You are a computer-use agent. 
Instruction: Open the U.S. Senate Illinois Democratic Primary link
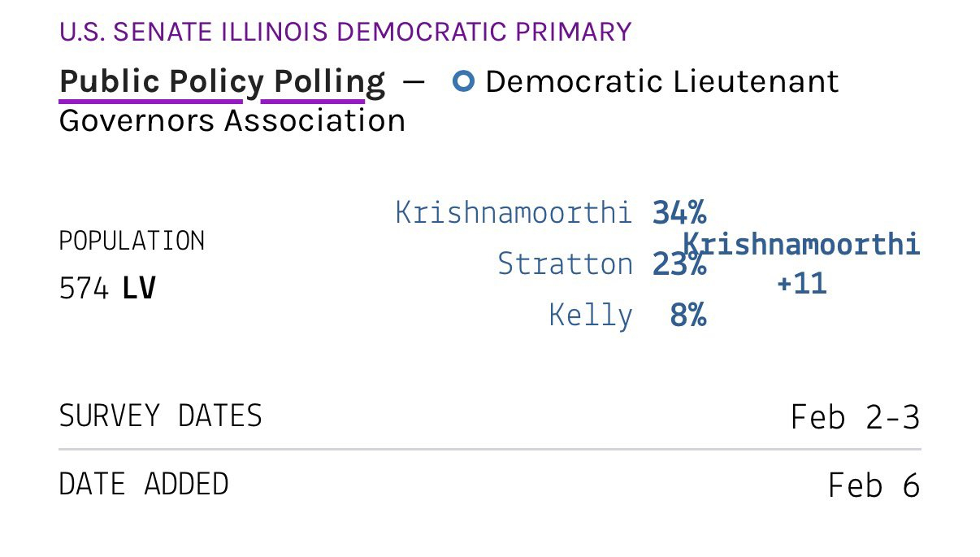345,32
